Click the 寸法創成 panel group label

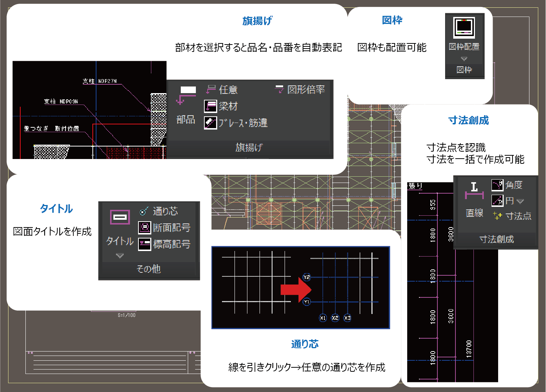tap(496, 240)
